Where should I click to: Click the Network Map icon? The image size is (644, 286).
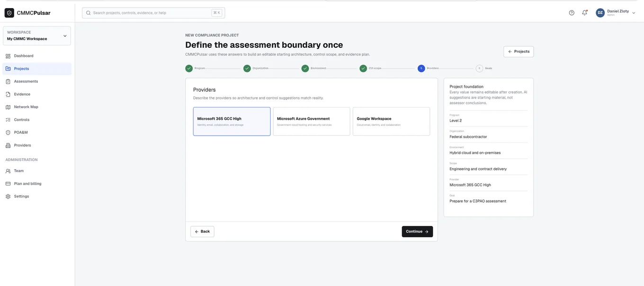tap(8, 107)
